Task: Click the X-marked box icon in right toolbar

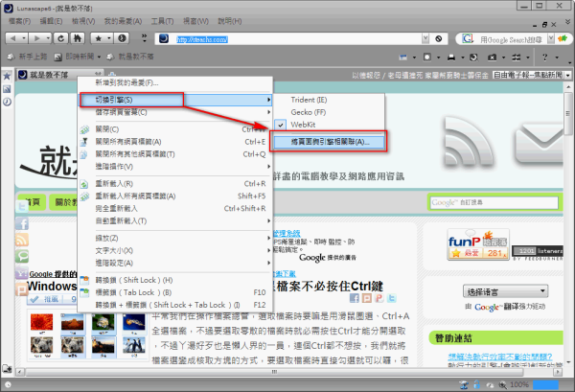Action: [x=493, y=58]
